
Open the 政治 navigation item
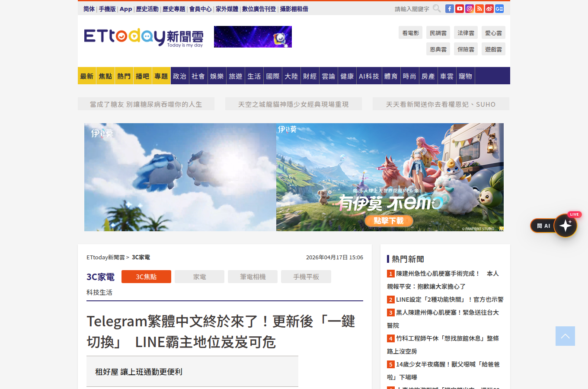point(180,76)
